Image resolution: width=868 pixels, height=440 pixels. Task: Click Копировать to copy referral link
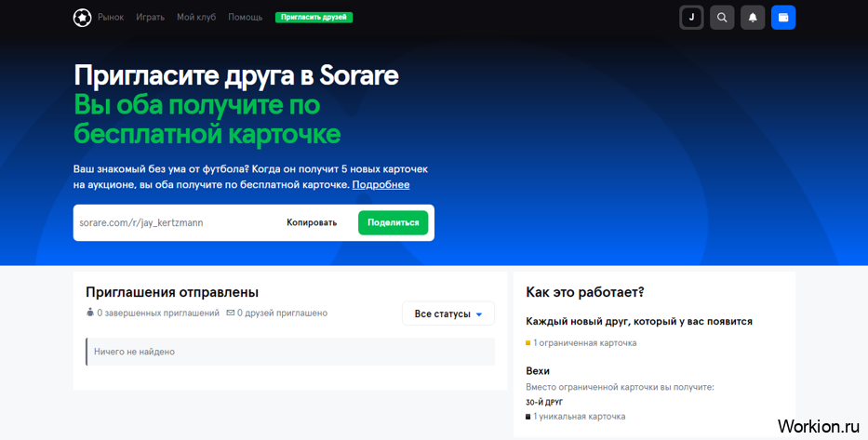pyautogui.click(x=312, y=222)
